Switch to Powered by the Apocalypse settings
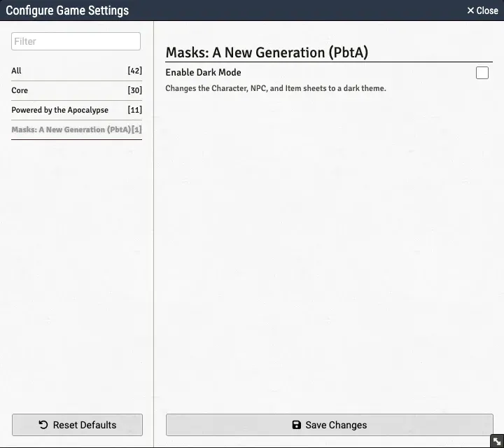The width and height of the screenshot is (504, 448). click(x=76, y=110)
